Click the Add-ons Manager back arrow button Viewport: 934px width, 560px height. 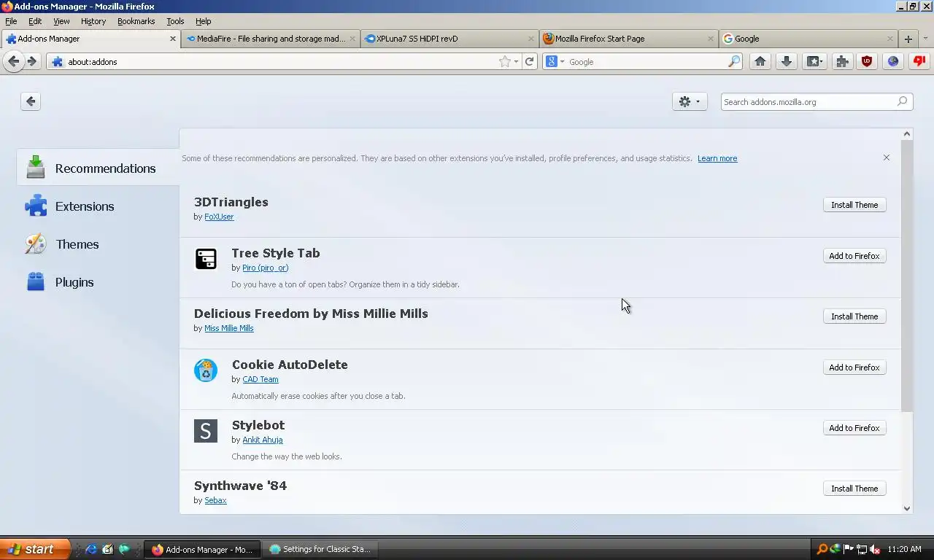pos(31,101)
